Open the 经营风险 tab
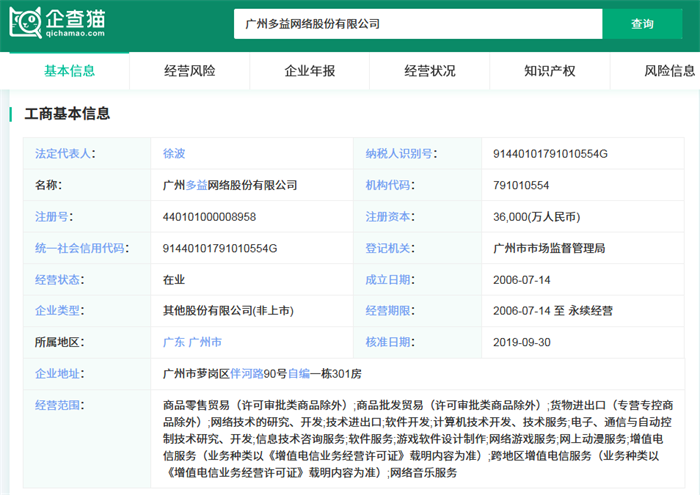Viewport: 700px width, 495px height. point(189,71)
